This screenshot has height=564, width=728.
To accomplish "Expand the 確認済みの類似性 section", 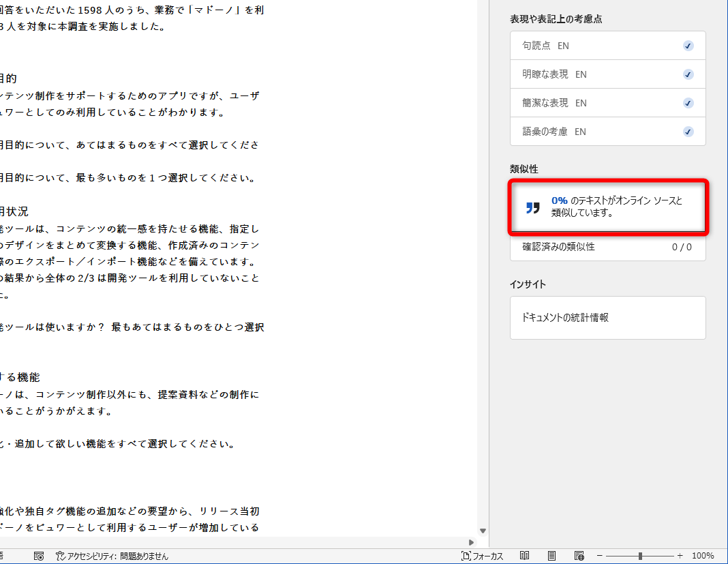I will (x=607, y=248).
